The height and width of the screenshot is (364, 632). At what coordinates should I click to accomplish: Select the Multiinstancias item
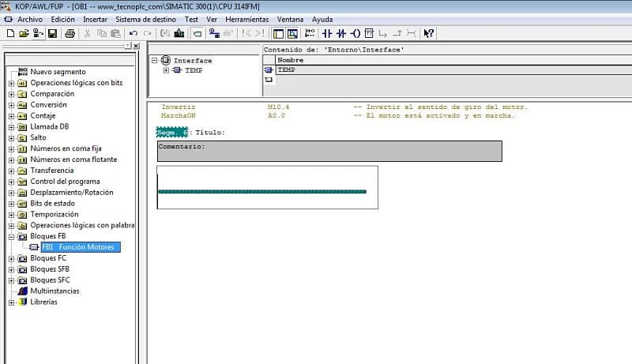pos(55,291)
